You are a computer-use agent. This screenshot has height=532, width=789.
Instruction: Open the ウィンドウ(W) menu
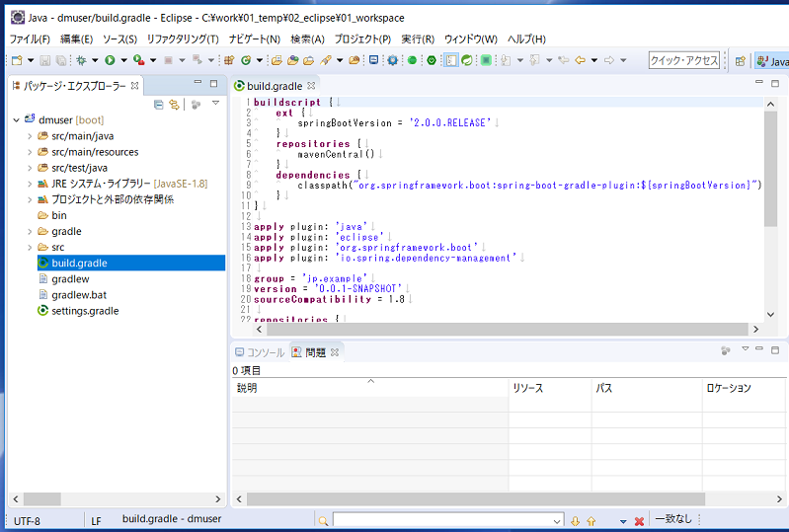pos(470,39)
